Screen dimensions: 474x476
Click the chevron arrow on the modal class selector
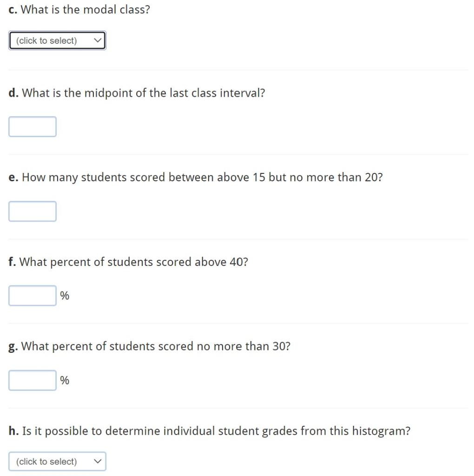click(x=98, y=40)
